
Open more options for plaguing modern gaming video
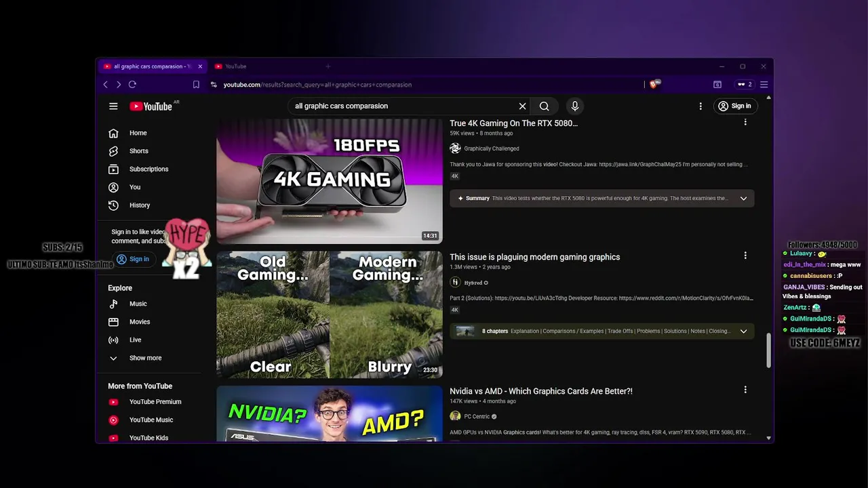coord(745,256)
